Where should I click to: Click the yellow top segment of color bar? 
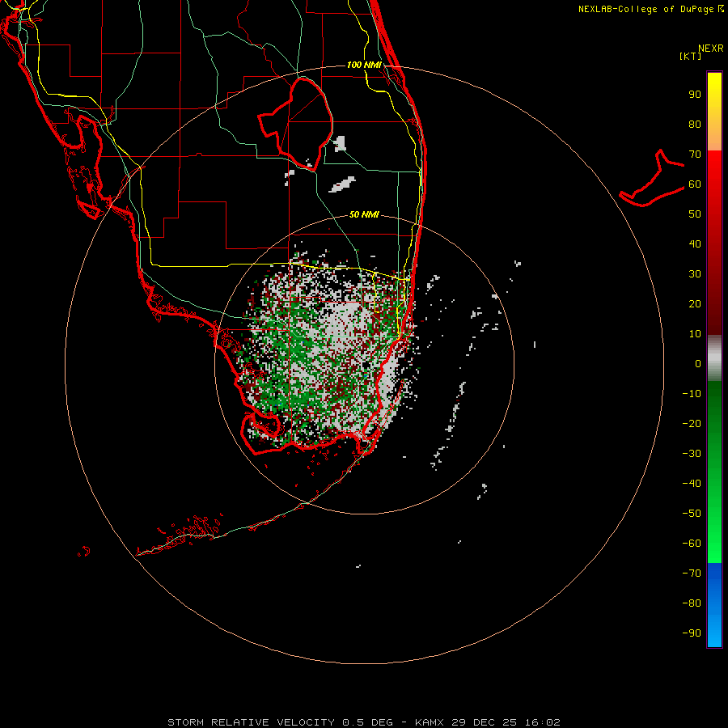click(714, 112)
